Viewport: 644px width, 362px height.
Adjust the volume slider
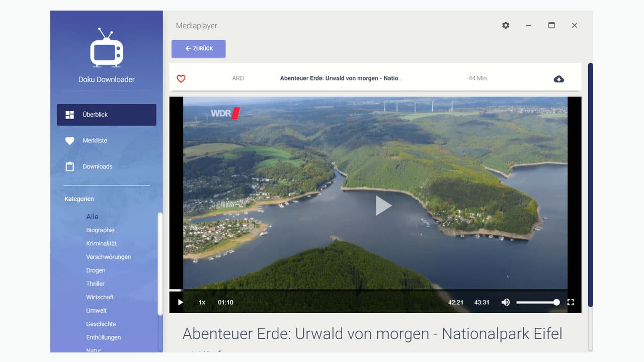point(538,302)
